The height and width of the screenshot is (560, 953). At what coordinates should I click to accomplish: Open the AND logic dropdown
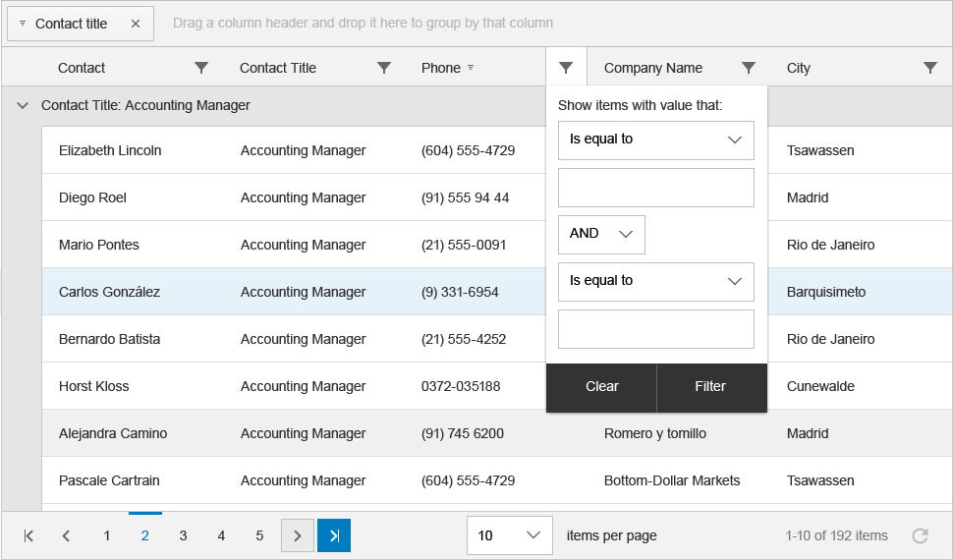tap(601, 234)
